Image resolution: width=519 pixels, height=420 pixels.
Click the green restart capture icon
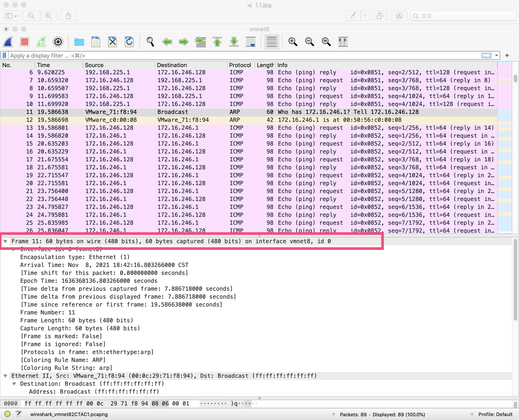pos(41,42)
